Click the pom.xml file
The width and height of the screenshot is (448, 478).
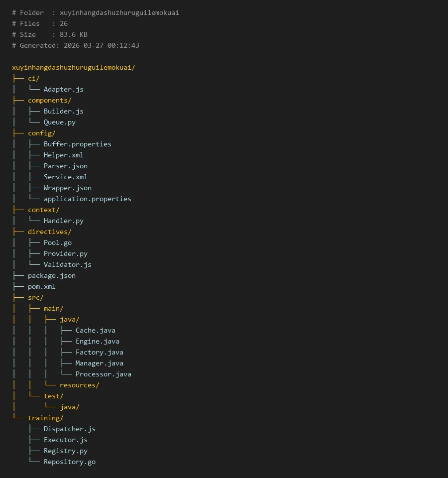(x=41, y=286)
